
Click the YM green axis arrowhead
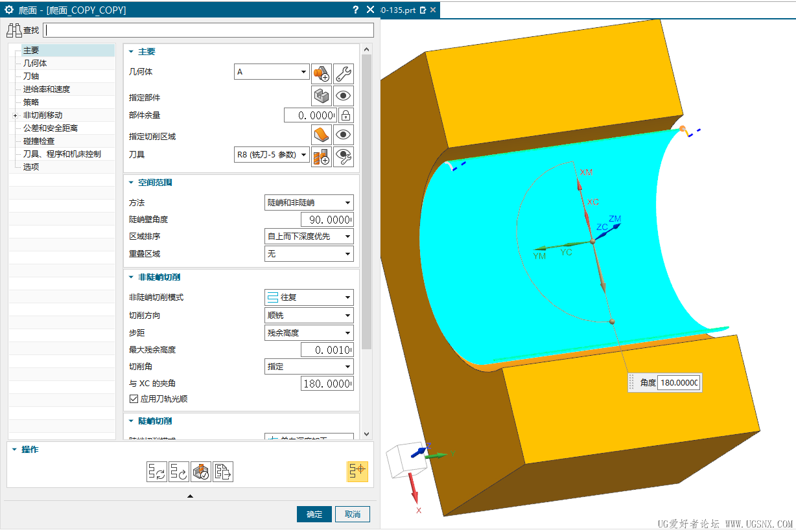(x=539, y=249)
